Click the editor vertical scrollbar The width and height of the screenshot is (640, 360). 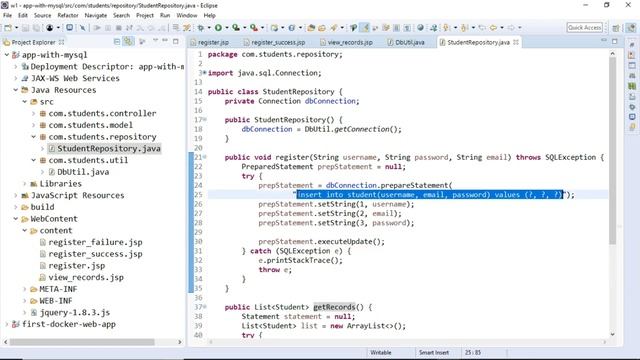(x=612, y=151)
